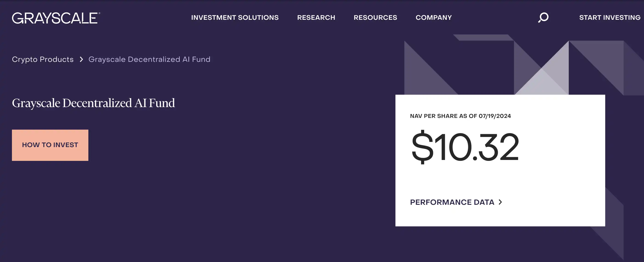The image size is (644, 262).
Task: Click the blank white area inside NAV card
Action: (x=563, y=175)
